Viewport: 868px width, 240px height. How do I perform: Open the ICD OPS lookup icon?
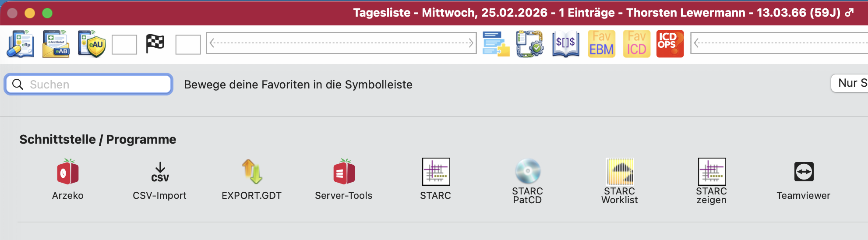(670, 44)
